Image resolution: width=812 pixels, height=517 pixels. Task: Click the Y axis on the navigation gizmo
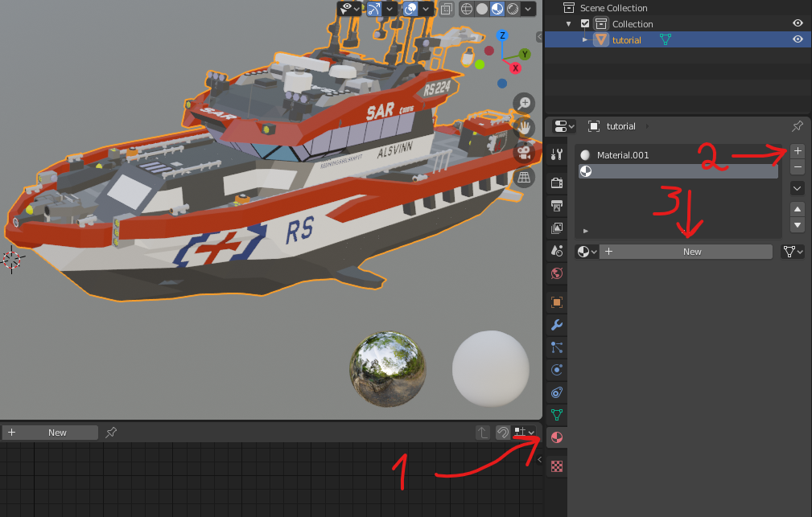(x=525, y=54)
